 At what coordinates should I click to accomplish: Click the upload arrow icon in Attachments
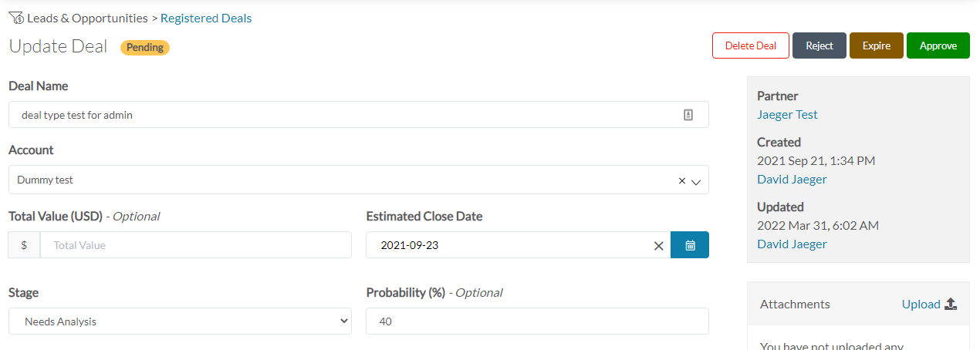[x=951, y=305]
